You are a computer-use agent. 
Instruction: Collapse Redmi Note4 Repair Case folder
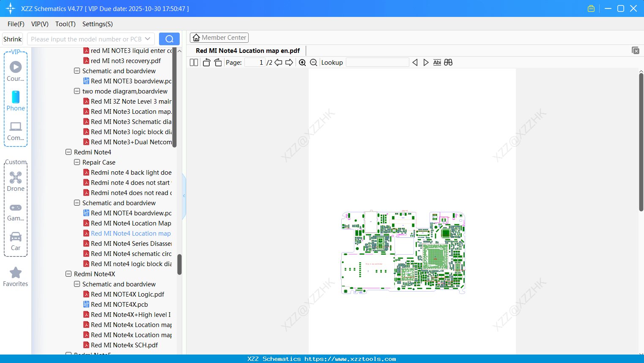coord(77,162)
